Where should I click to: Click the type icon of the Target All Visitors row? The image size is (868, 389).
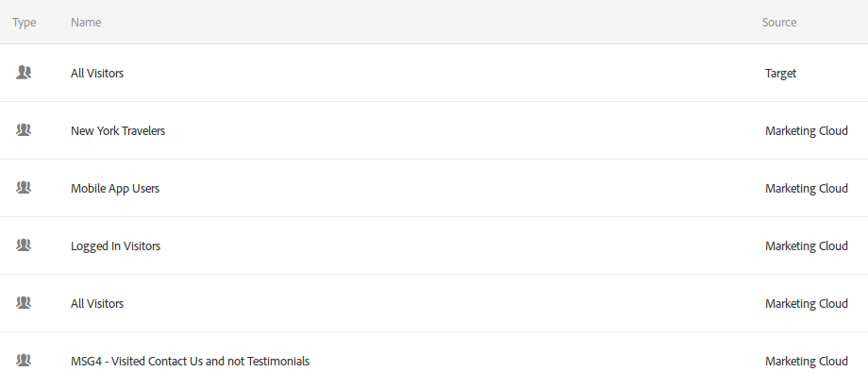(x=24, y=73)
